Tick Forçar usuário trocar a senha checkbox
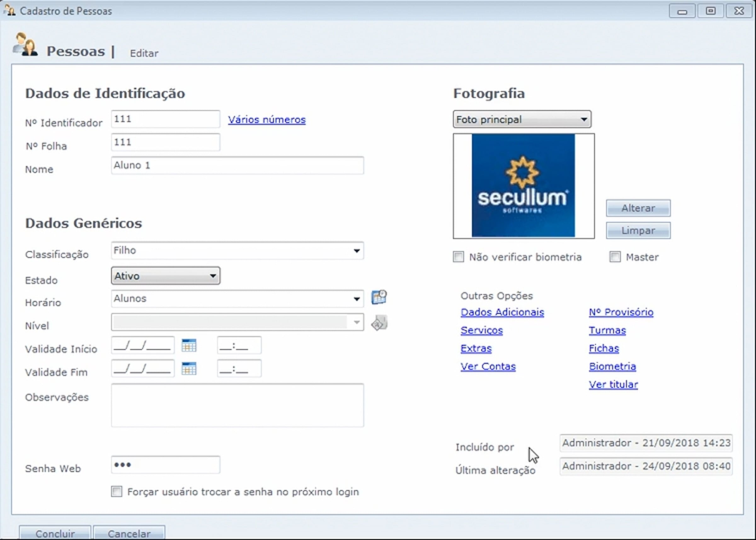Viewport: 756px width, 540px height. 117,491
